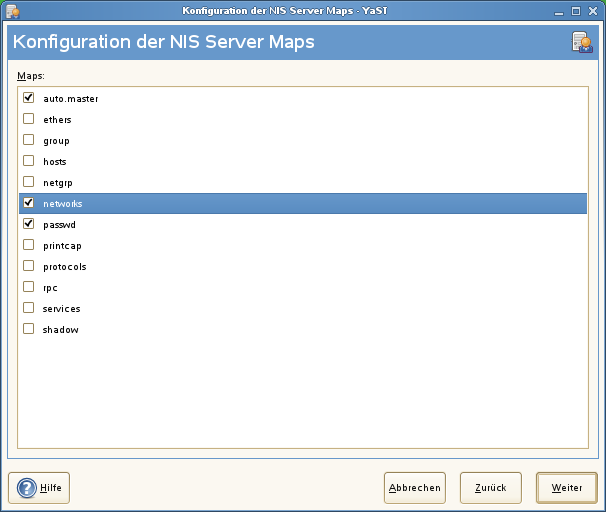The image size is (606, 512).
Task: Tick the shadow map checkbox
Action: 29,329
